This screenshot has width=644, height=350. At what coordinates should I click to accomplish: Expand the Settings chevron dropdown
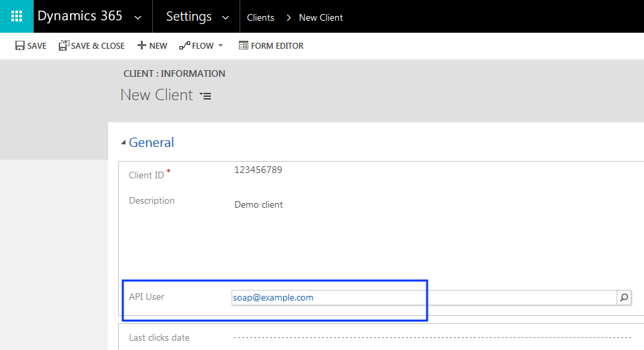226,17
